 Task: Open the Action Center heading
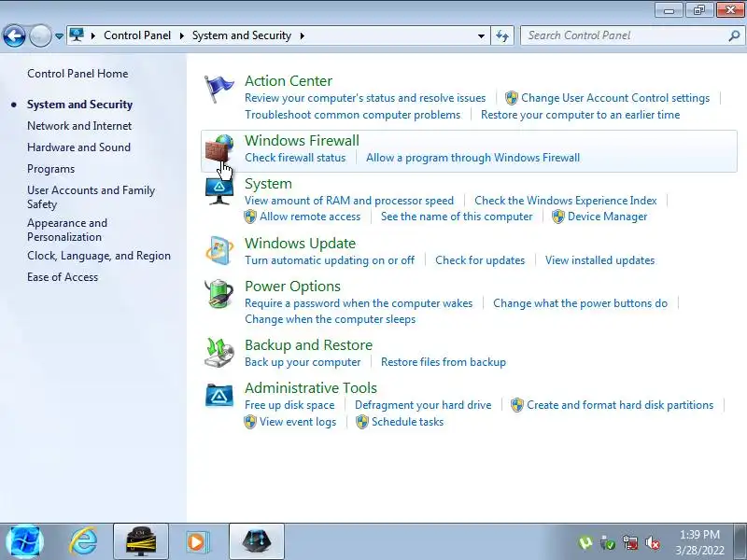pyautogui.click(x=289, y=81)
